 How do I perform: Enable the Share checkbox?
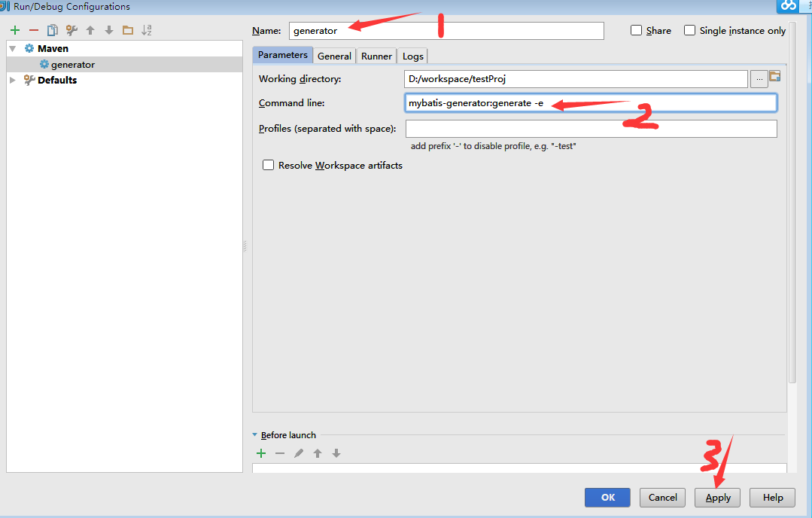click(637, 30)
